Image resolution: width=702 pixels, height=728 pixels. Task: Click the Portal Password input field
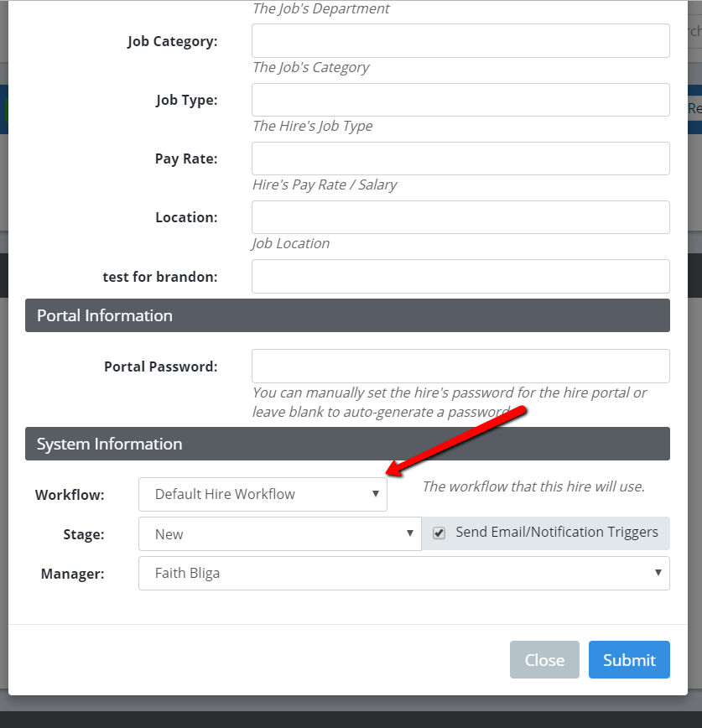coord(460,366)
